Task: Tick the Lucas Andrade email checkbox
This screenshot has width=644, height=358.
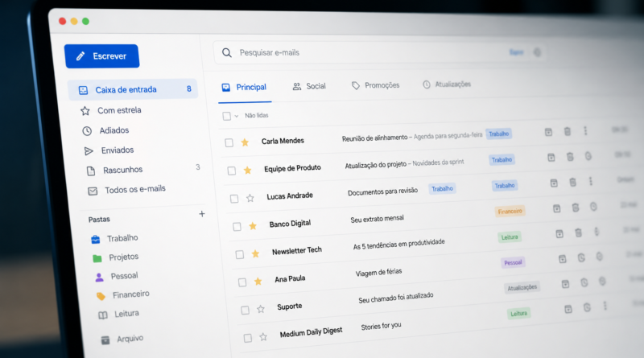Action: pos(234,199)
